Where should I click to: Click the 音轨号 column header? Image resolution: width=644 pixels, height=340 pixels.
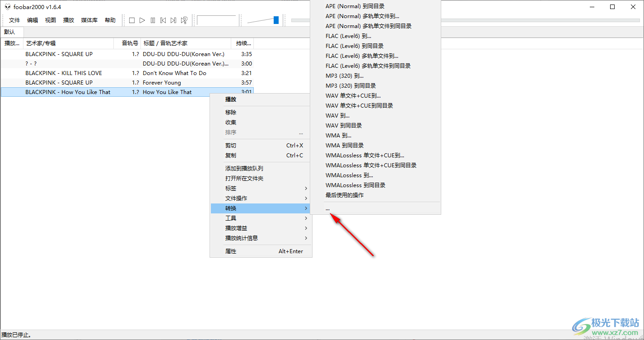127,43
